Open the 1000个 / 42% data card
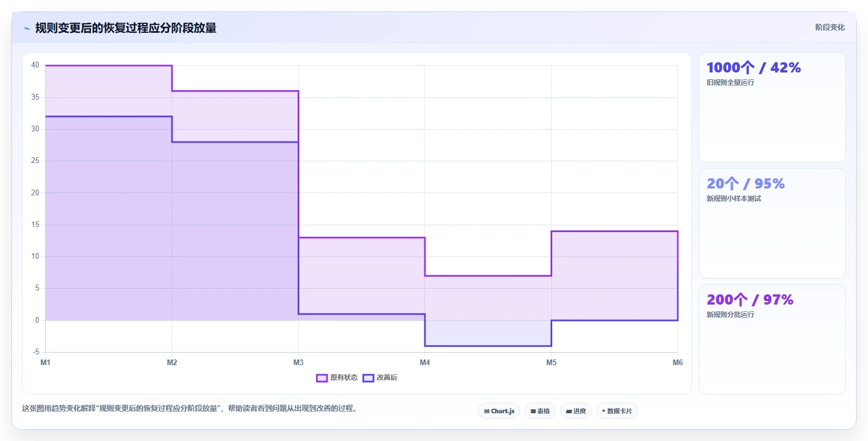 click(x=772, y=108)
